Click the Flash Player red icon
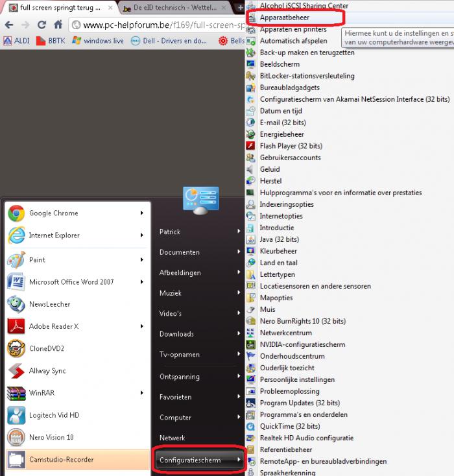 click(x=250, y=146)
